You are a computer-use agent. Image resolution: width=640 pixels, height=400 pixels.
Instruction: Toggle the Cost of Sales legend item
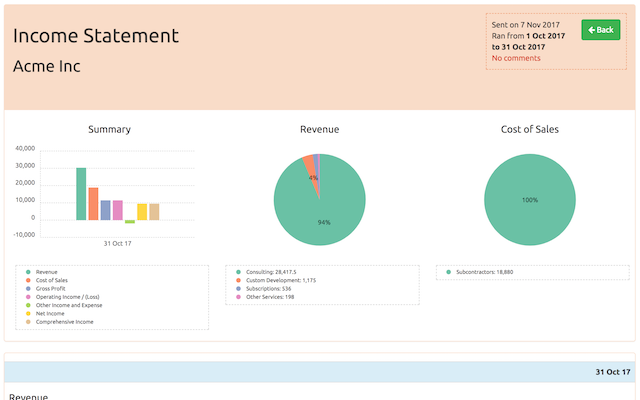tap(47, 280)
